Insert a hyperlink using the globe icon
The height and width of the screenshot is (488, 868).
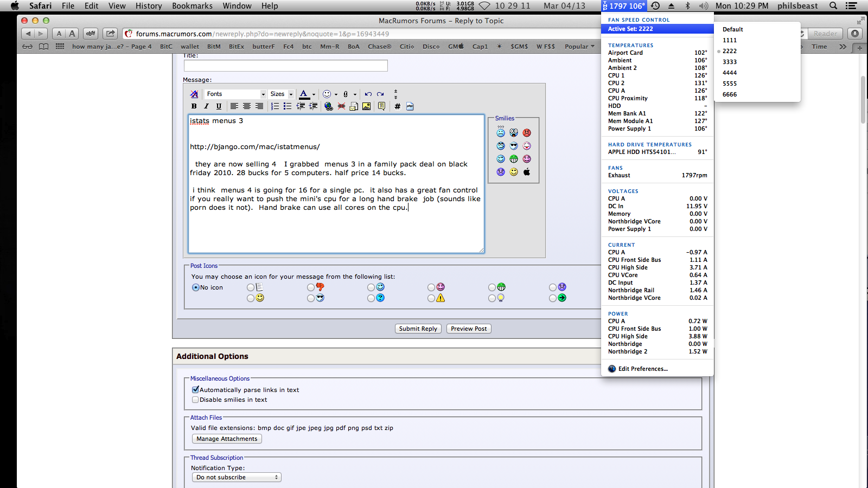[329, 106]
